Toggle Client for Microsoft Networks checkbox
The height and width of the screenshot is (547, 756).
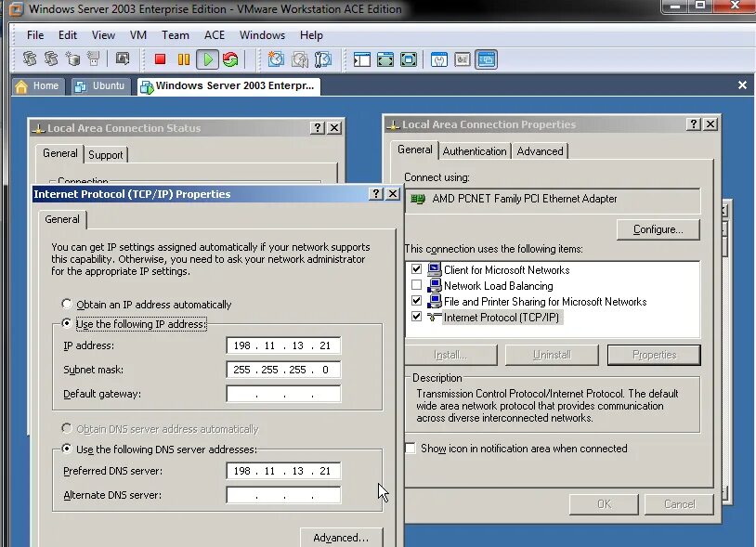pos(417,269)
